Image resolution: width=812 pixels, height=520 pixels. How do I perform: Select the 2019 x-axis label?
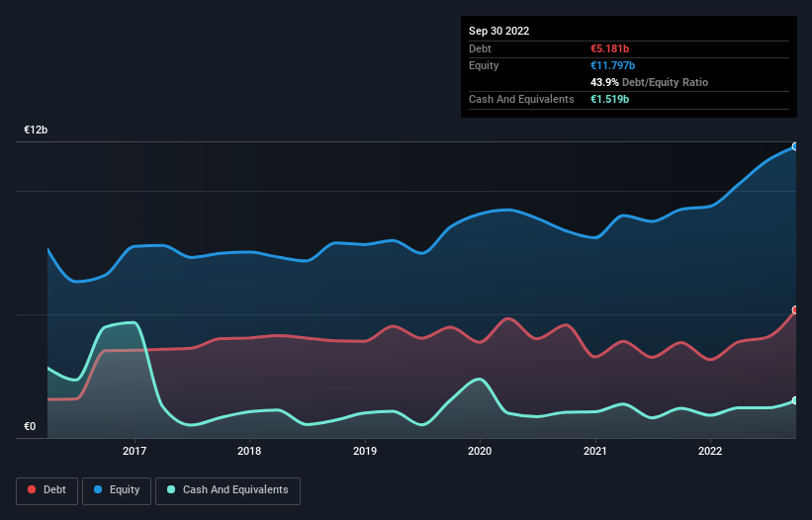click(x=365, y=451)
